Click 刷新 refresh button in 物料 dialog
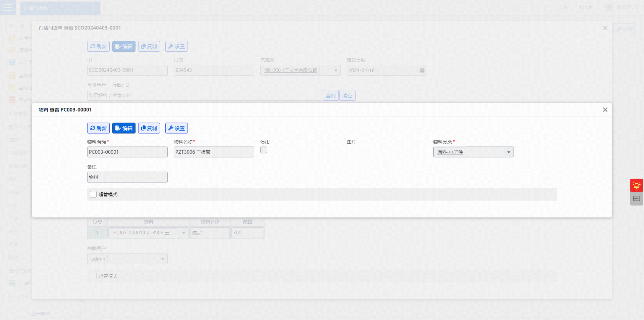This screenshot has height=320, width=644. pos(98,128)
